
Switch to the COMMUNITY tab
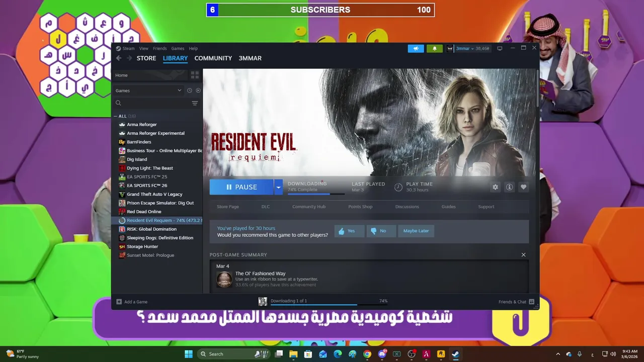(x=213, y=58)
